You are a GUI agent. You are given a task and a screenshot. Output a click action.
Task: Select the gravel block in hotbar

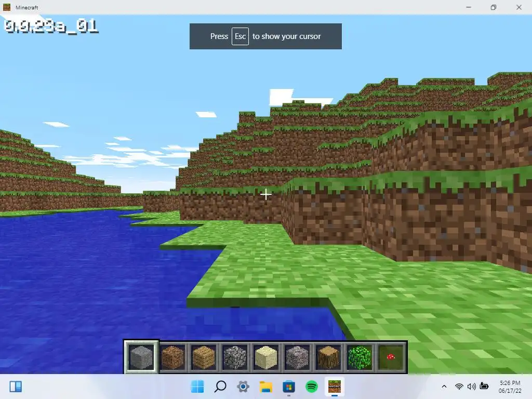(297, 357)
